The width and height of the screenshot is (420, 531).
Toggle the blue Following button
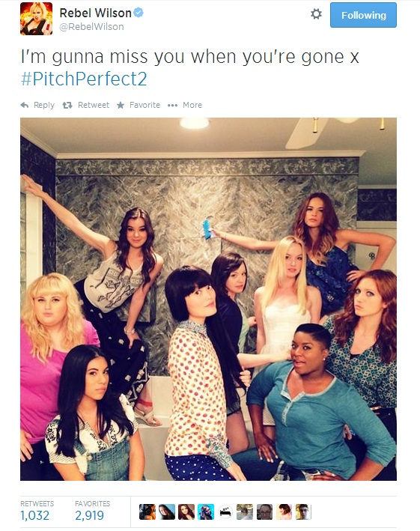coord(363,15)
